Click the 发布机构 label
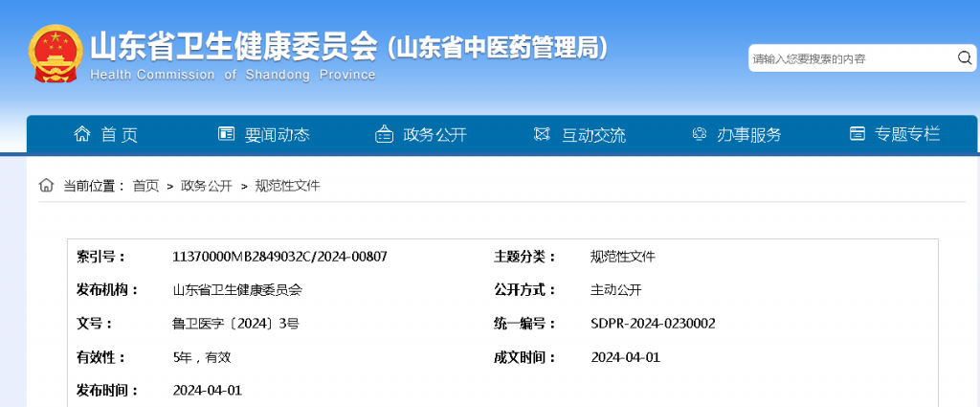The image size is (980, 407). pos(107,290)
